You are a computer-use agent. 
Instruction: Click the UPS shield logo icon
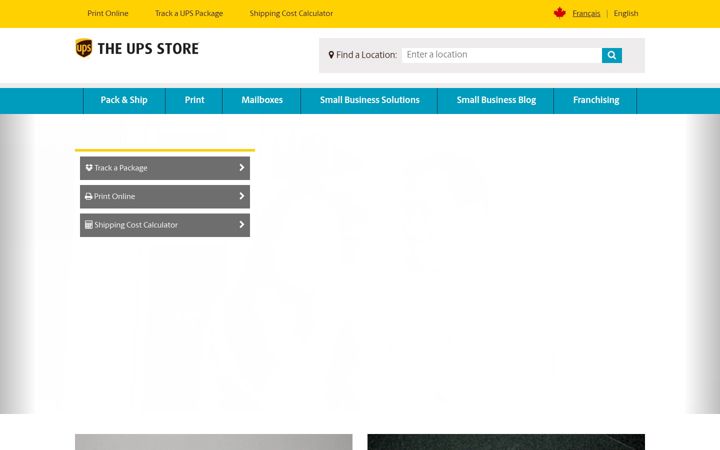[x=84, y=48]
